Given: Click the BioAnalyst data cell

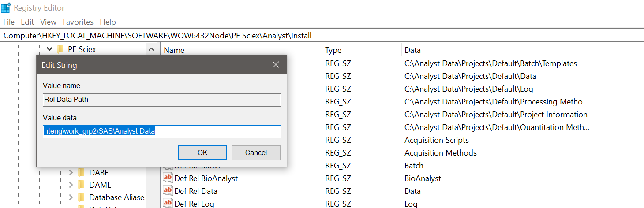Looking at the screenshot, I should [x=423, y=178].
